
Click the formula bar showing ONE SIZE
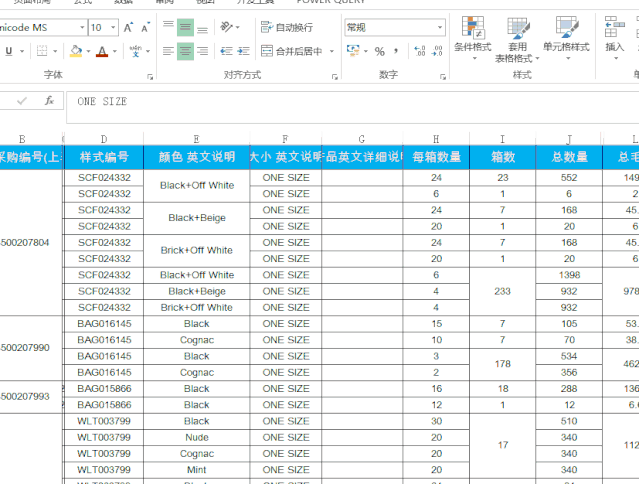(x=353, y=107)
